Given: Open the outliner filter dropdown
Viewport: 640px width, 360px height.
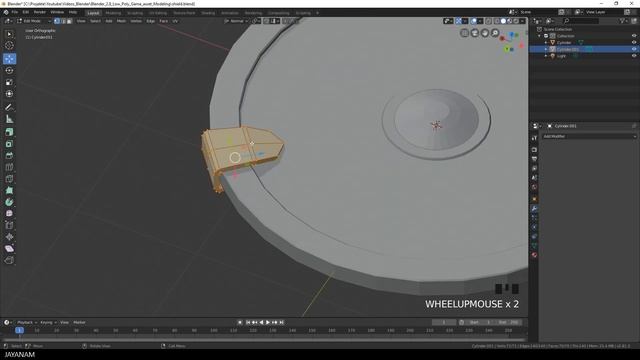Looking at the screenshot, I should [x=624, y=21].
